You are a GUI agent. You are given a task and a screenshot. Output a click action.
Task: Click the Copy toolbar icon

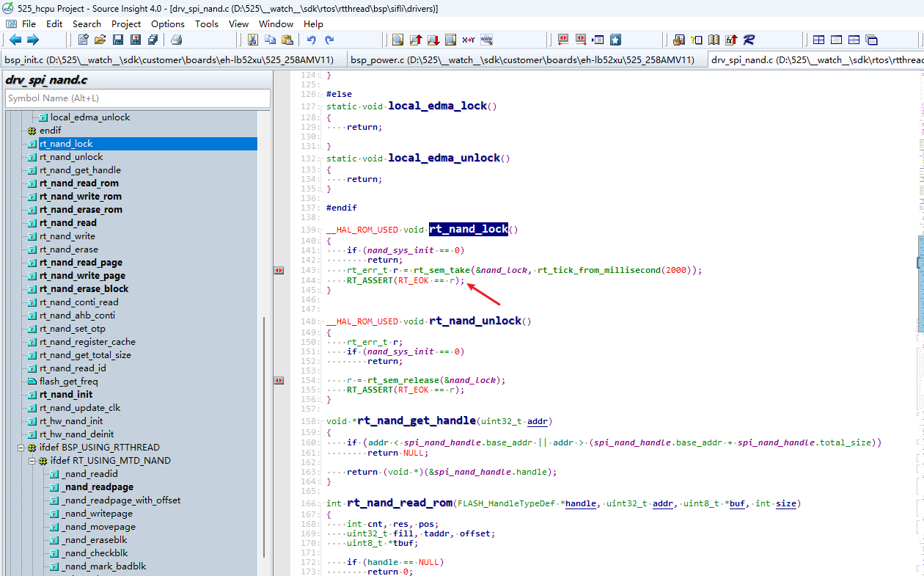(270, 40)
